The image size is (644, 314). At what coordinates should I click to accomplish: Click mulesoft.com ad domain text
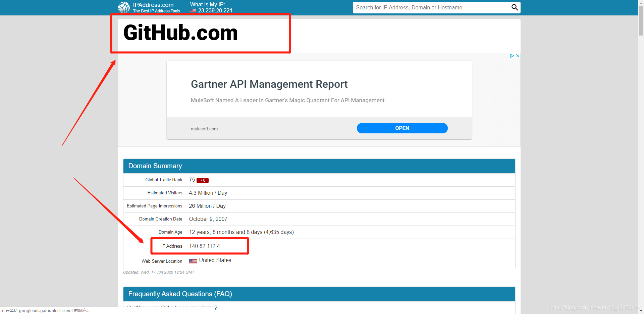(204, 129)
